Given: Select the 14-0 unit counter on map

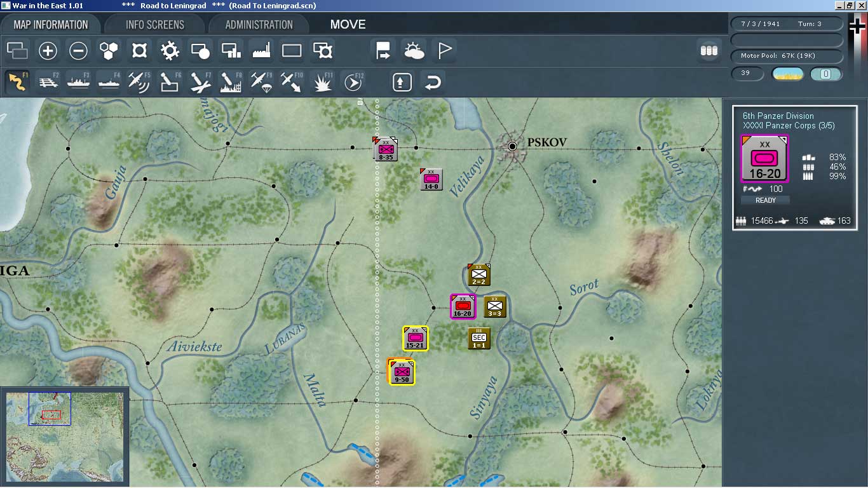Looking at the screenshot, I should click(431, 179).
